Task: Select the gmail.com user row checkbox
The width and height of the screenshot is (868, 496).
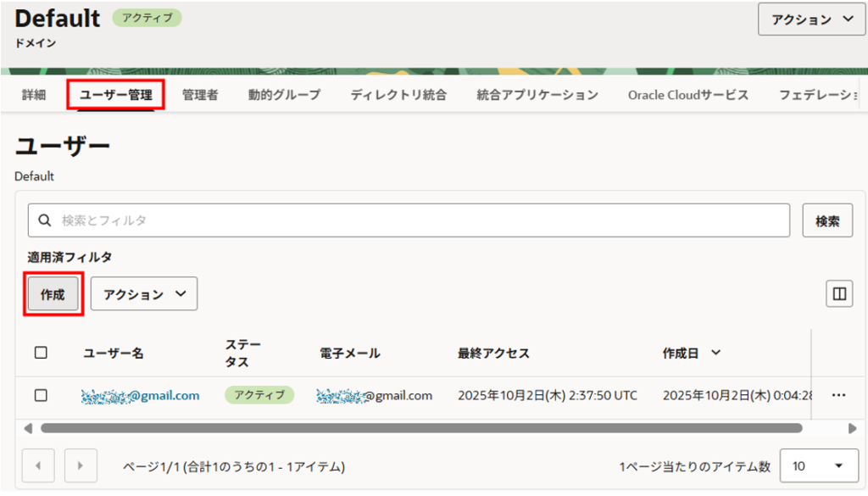Action: click(x=41, y=395)
